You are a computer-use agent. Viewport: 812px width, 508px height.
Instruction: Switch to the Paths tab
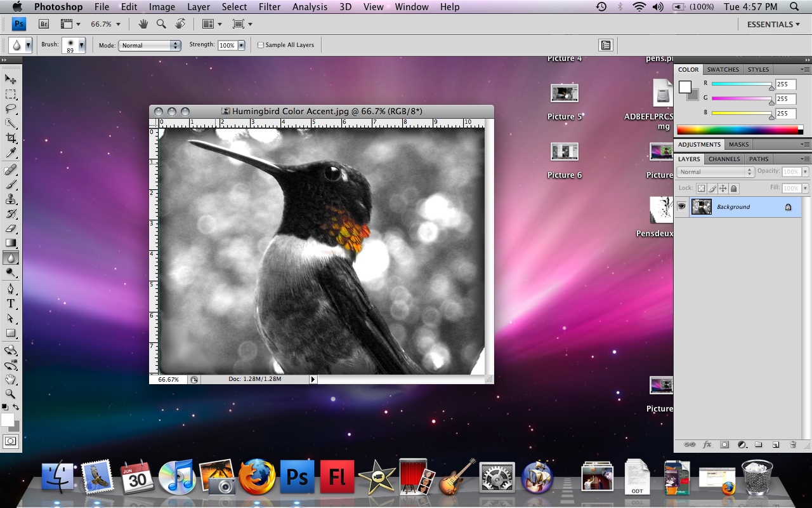[x=759, y=159]
